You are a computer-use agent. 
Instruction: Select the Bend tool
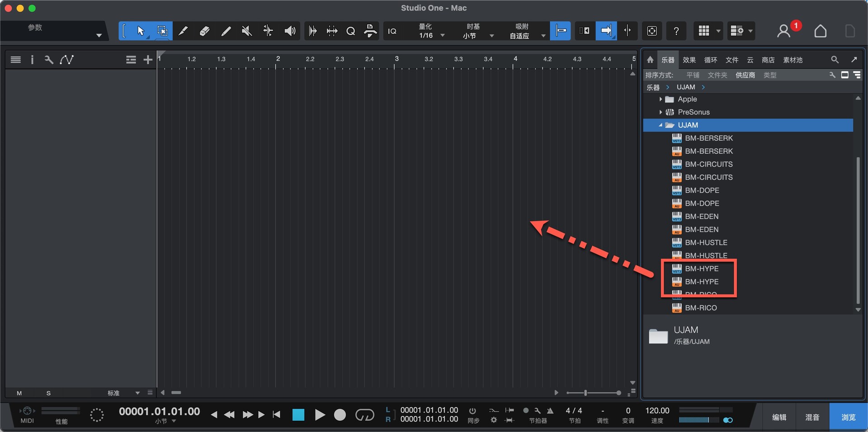point(268,31)
